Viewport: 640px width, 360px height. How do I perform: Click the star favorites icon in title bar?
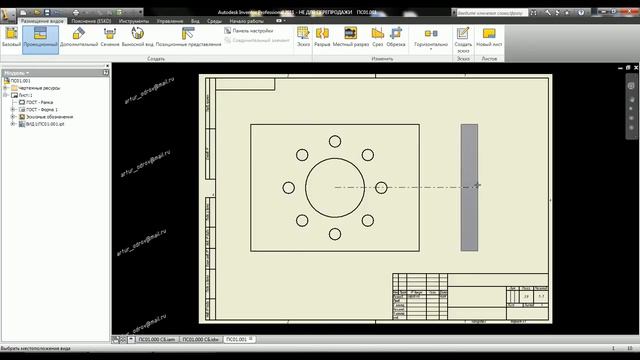point(567,13)
